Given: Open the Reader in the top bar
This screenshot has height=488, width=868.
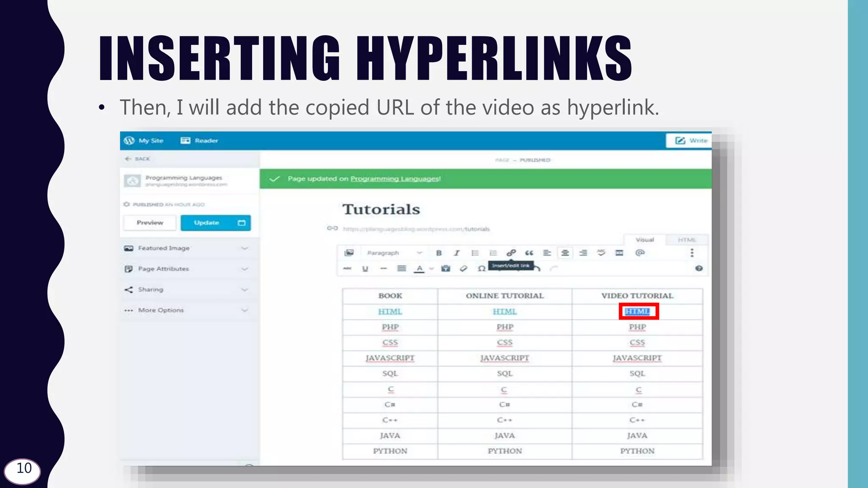Looking at the screenshot, I should coord(199,141).
